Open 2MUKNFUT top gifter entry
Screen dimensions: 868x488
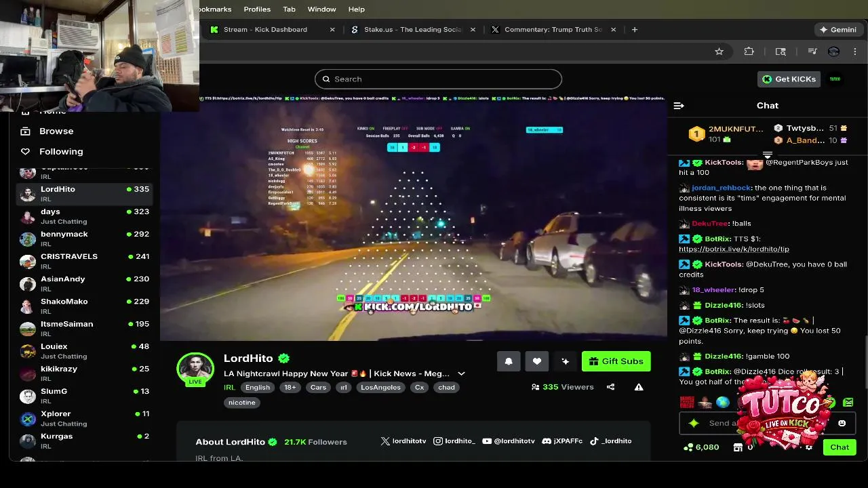tap(726, 134)
